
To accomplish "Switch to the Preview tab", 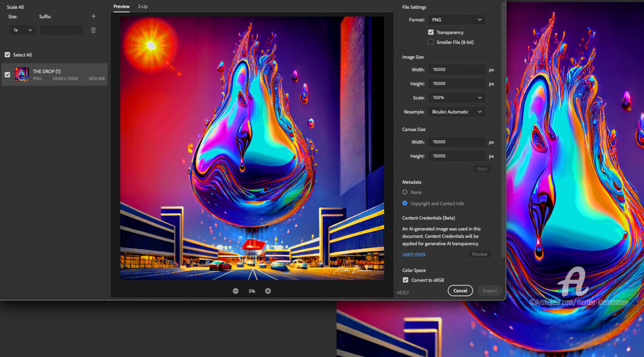I will (x=121, y=6).
